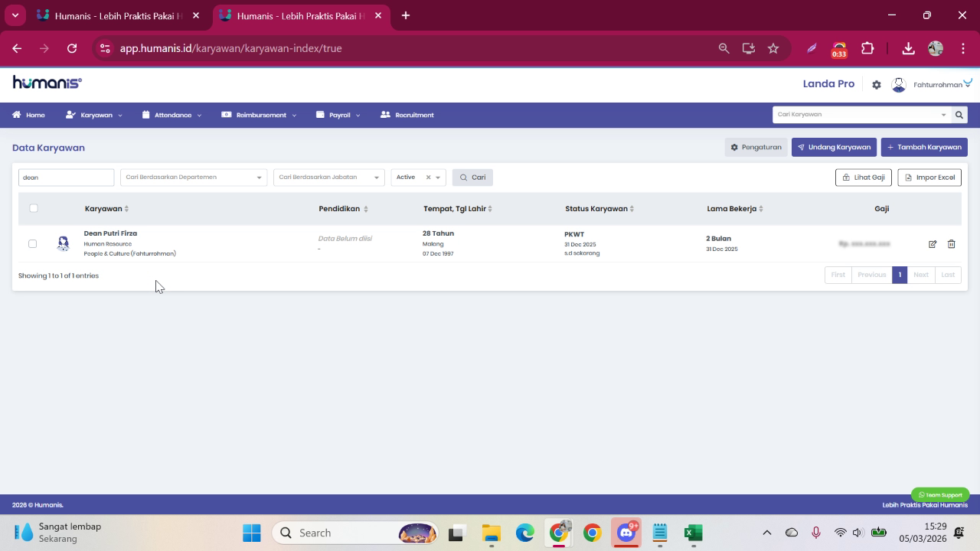Image resolution: width=980 pixels, height=551 pixels.
Task: Open Chrome three-dot menu
Action: pos(962,48)
